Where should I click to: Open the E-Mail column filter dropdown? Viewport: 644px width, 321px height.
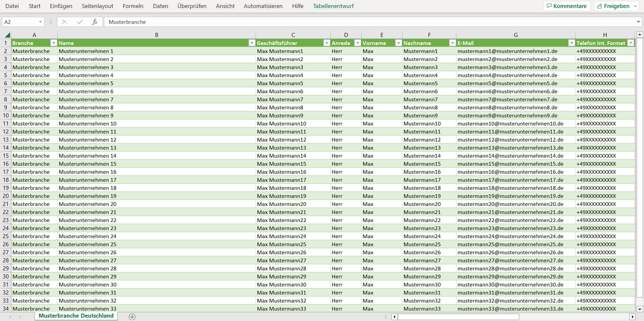point(571,43)
